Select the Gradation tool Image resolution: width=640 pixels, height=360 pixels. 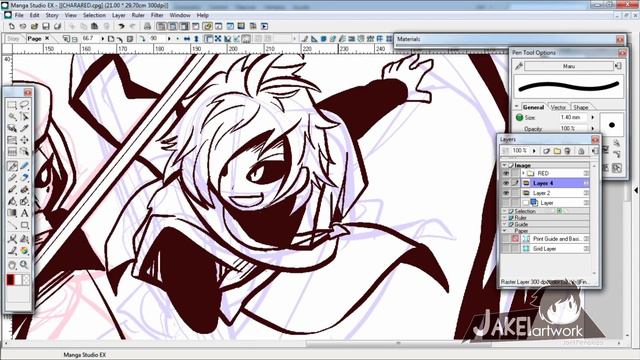(12, 213)
